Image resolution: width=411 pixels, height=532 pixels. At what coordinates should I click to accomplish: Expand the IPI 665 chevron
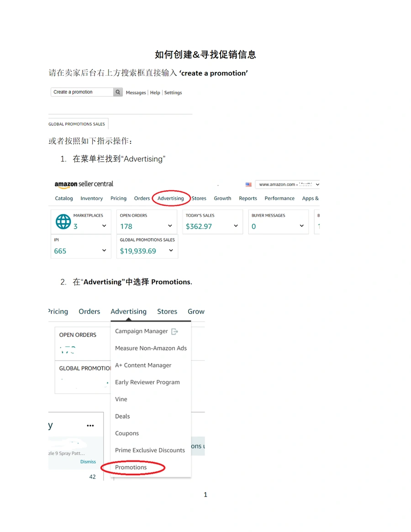[x=104, y=250]
